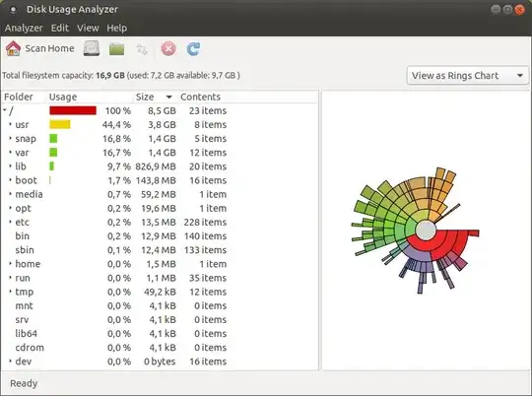
Task: Click the red 100 % usage bar
Action: pyautogui.click(x=73, y=110)
